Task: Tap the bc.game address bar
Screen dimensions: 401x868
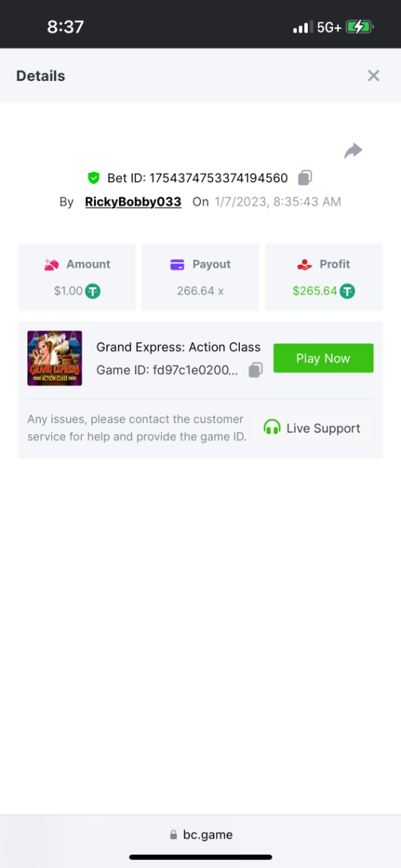Action: tap(201, 835)
